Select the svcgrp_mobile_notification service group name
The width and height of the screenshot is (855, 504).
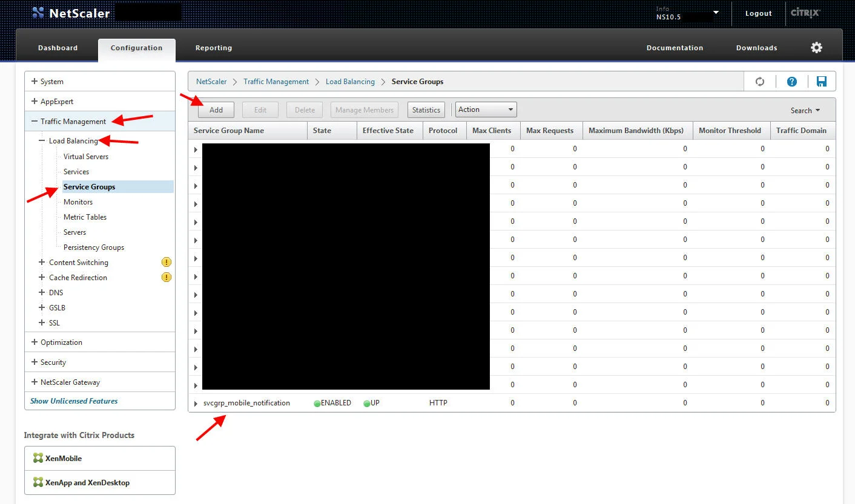[x=246, y=403]
